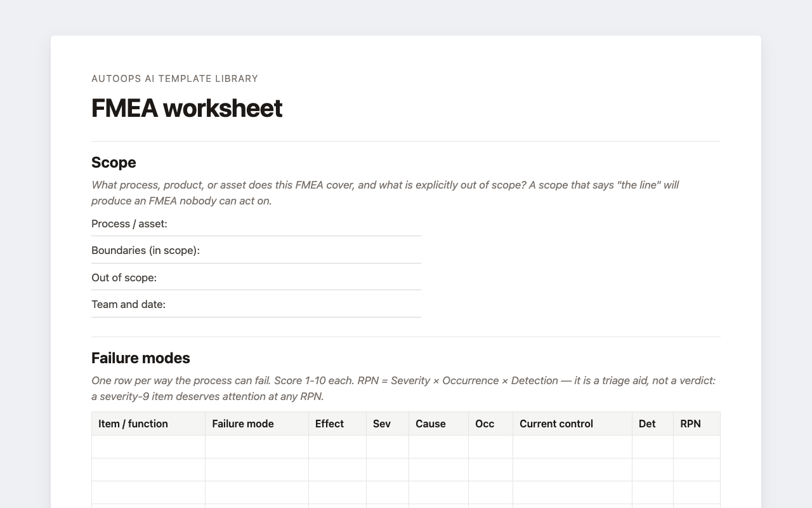Screen dimensions: 812x508
Task: Click the Effect column header
Action: click(337, 424)
